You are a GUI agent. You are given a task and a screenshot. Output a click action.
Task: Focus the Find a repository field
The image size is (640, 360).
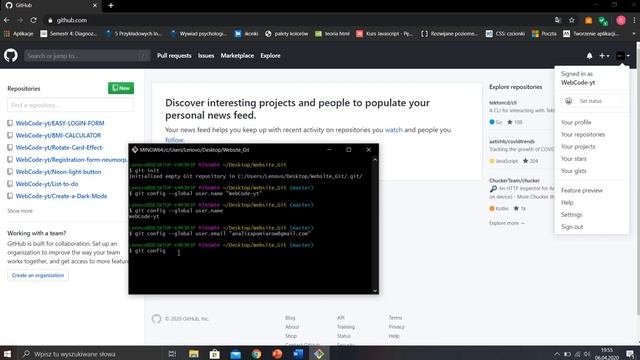click(x=70, y=105)
